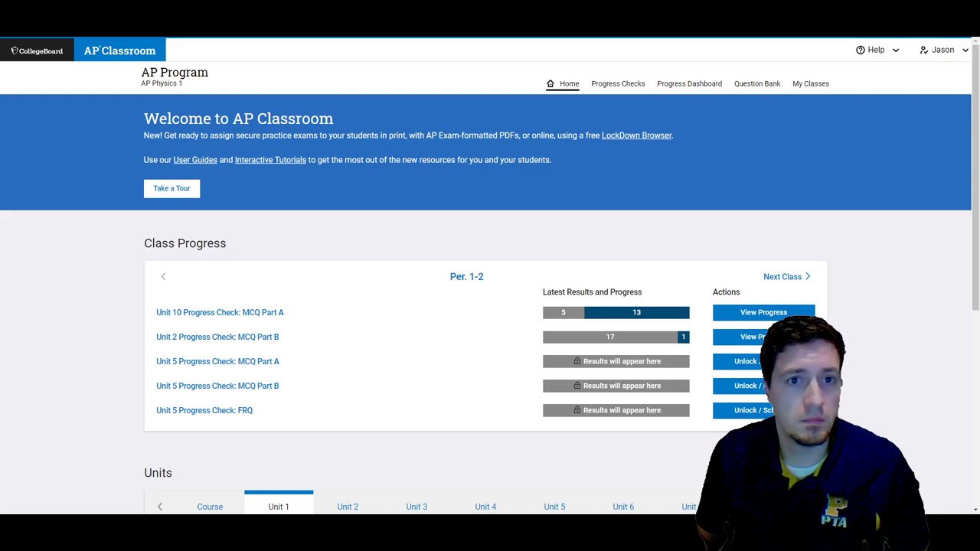The height and width of the screenshot is (551, 980).
Task: Select the Unit 5 tab
Action: tap(554, 507)
